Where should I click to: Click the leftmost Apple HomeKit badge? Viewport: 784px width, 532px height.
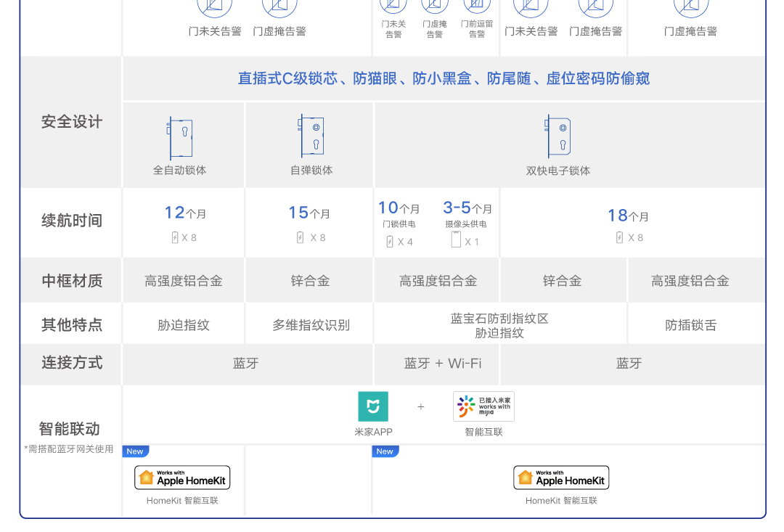click(x=182, y=478)
